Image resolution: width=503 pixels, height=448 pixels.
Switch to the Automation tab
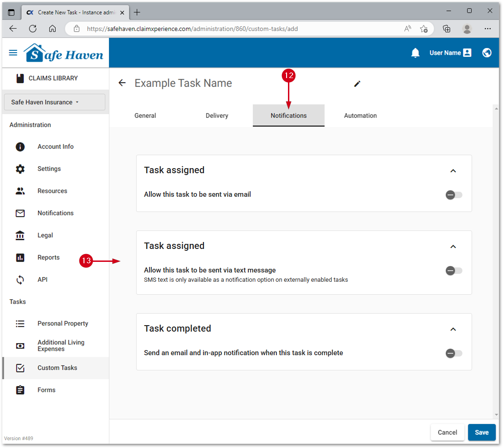coord(360,115)
